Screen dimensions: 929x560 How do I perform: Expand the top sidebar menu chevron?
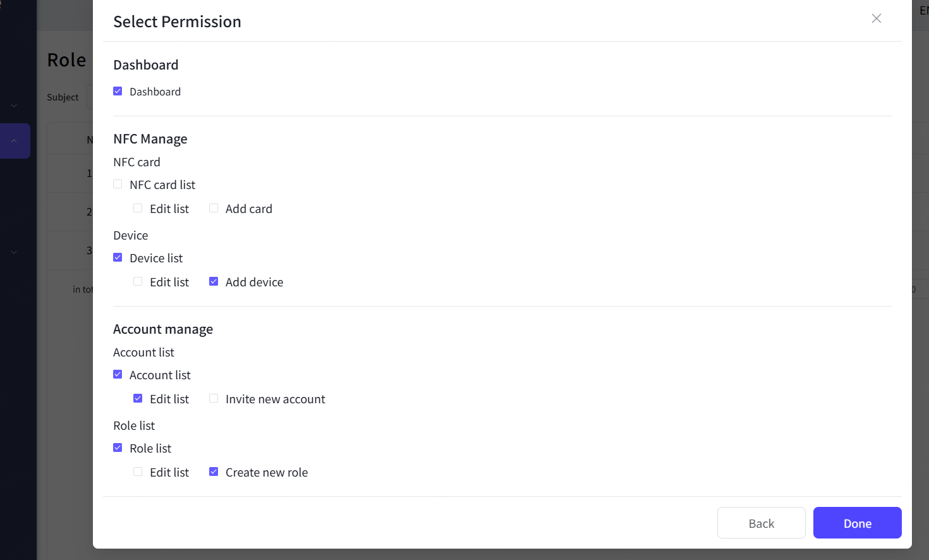(x=14, y=106)
